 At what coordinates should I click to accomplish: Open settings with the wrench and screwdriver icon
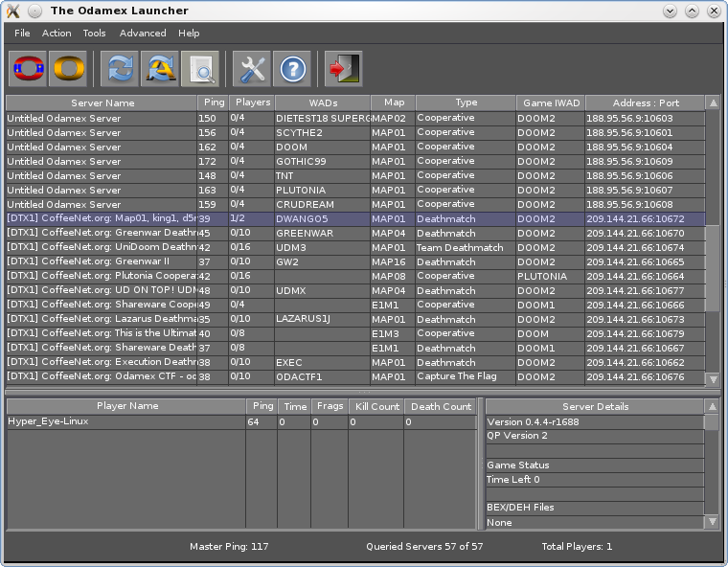[x=252, y=69]
